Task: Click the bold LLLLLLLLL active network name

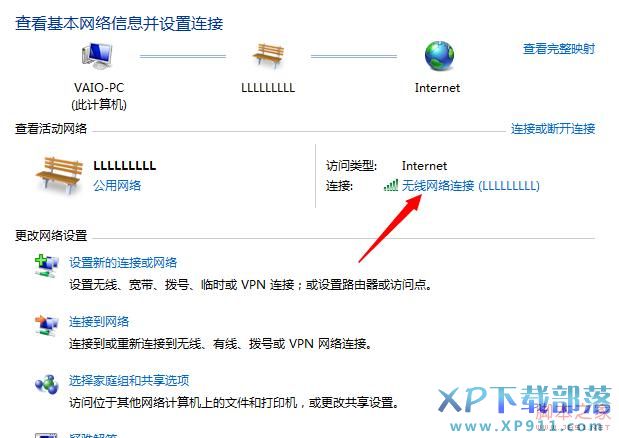Action: coord(125,165)
